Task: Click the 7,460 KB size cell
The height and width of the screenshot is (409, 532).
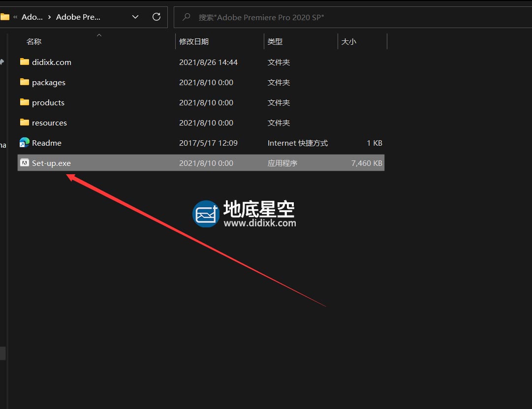Action: (367, 163)
